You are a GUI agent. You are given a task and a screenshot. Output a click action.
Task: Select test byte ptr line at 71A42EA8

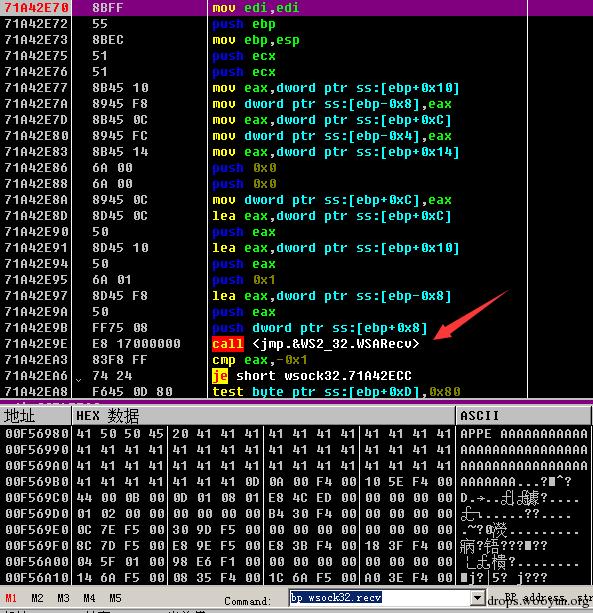pos(296,391)
